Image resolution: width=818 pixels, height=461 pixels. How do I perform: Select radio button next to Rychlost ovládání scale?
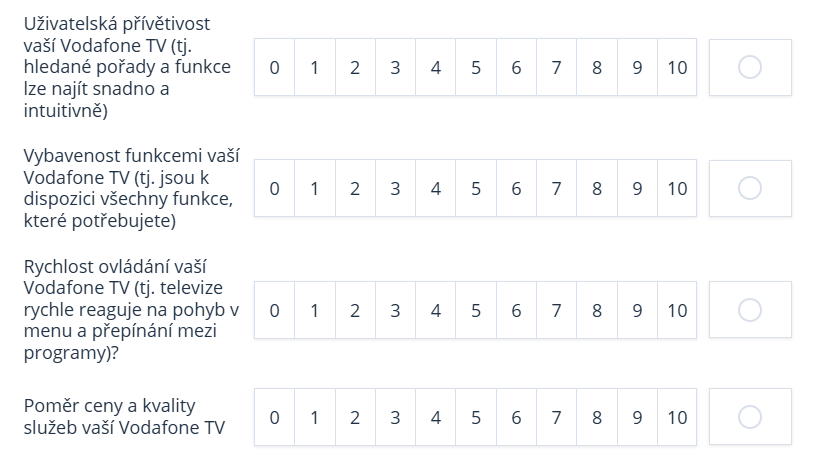coord(750,310)
